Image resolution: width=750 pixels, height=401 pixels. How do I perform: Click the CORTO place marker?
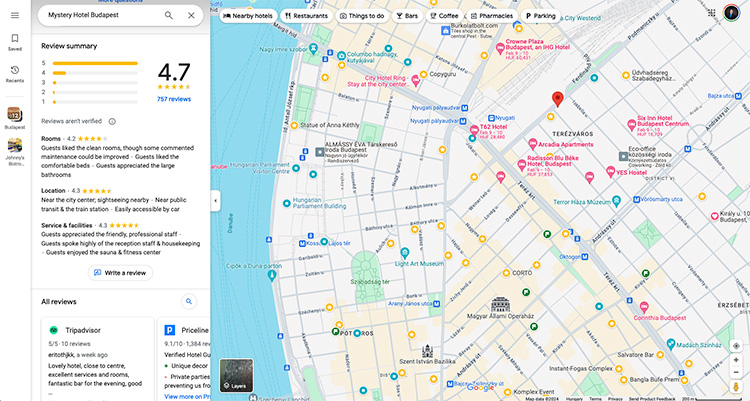[506, 273]
